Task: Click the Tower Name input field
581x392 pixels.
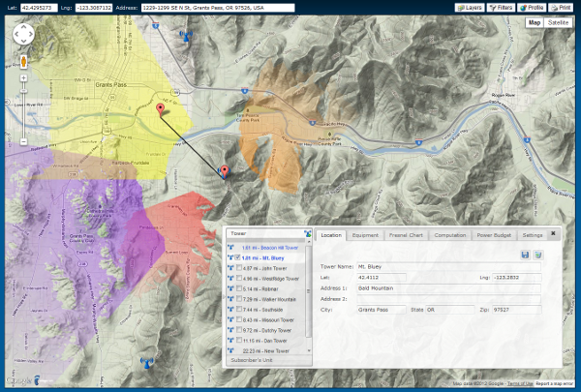Action: pos(448,266)
